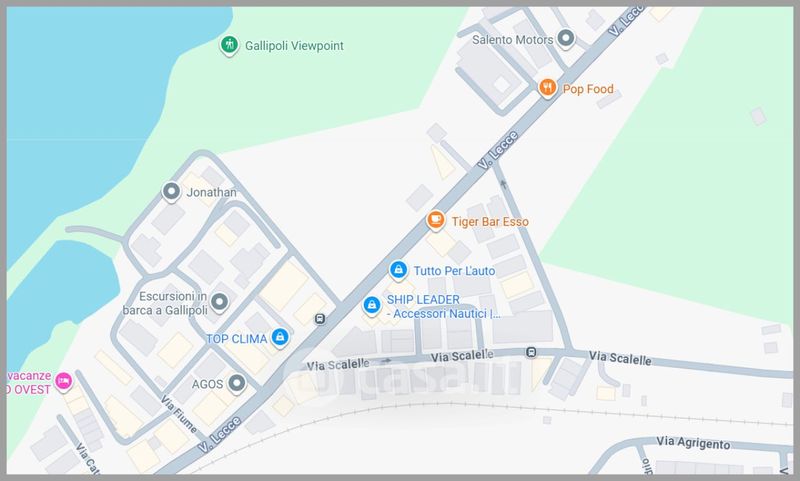The height and width of the screenshot is (481, 800).
Task: Click the Tiger Bar Esso cafe icon
Action: pos(435,220)
